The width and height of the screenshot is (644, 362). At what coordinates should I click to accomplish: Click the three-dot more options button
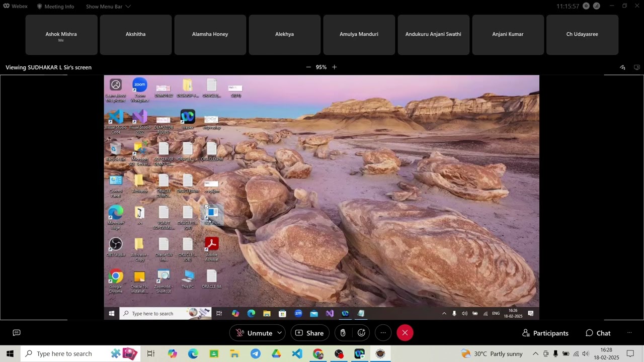[383, 333]
